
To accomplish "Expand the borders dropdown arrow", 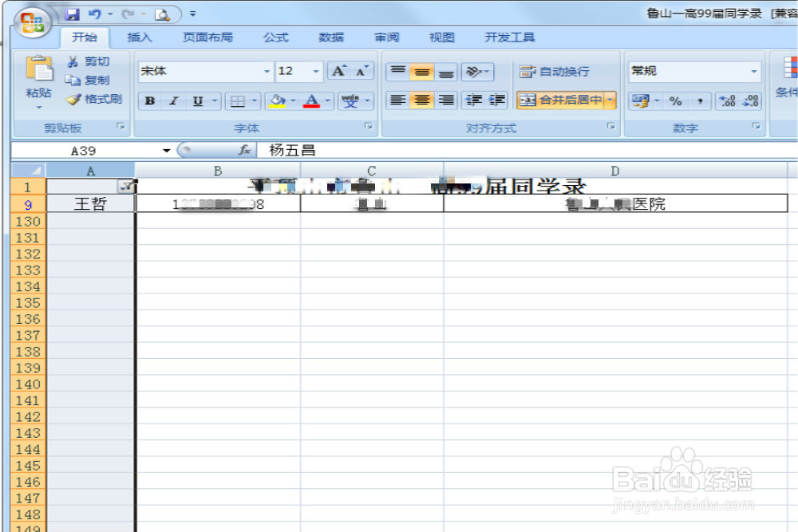I will coord(255,100).
